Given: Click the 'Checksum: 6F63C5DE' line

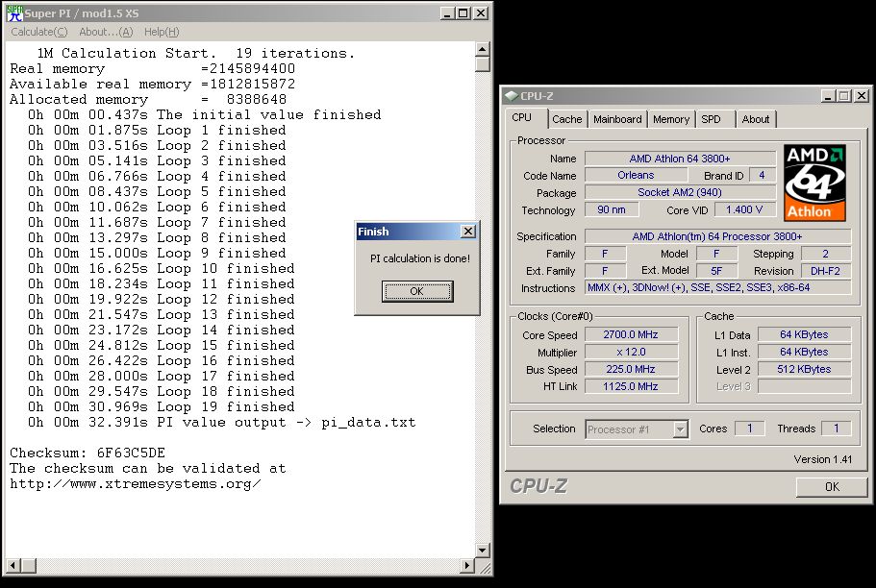Looking at the screenshot, I should (x=88, y=453).
